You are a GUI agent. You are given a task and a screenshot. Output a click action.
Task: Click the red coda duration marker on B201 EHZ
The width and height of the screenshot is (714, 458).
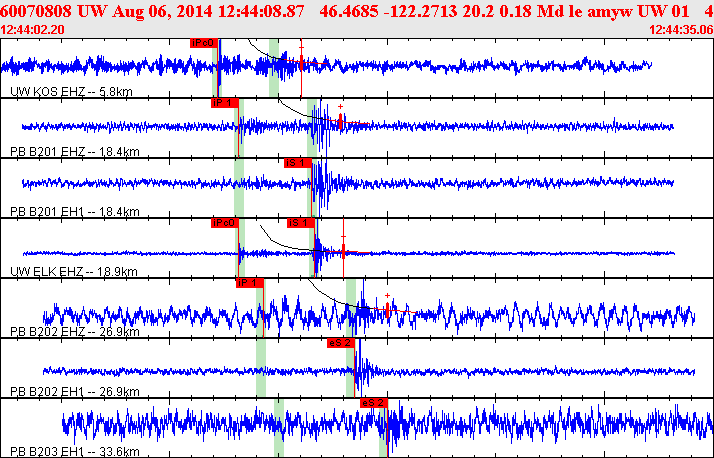coord(341,122)
